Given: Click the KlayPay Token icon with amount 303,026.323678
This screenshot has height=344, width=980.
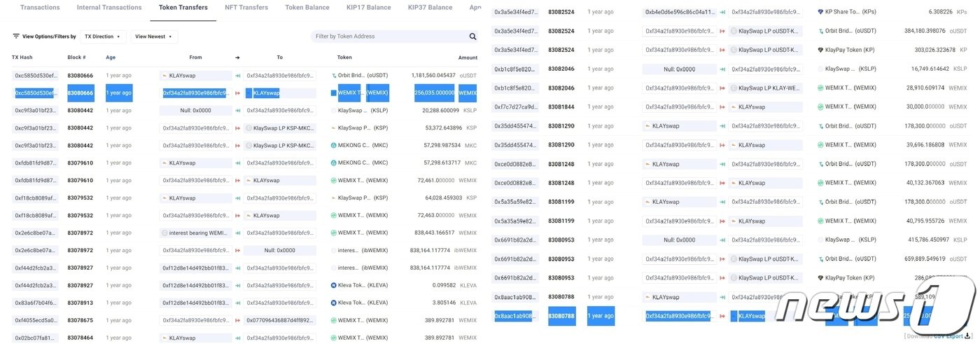Looking at the screenshot, I should (x=820, y=50).
